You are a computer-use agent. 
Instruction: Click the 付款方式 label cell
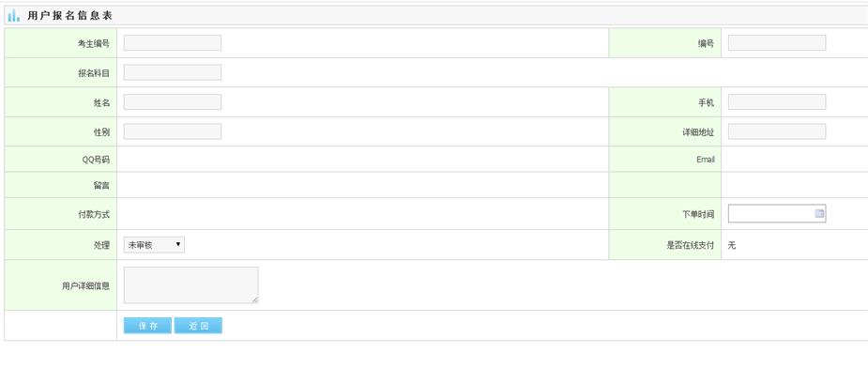pos(60,214)
